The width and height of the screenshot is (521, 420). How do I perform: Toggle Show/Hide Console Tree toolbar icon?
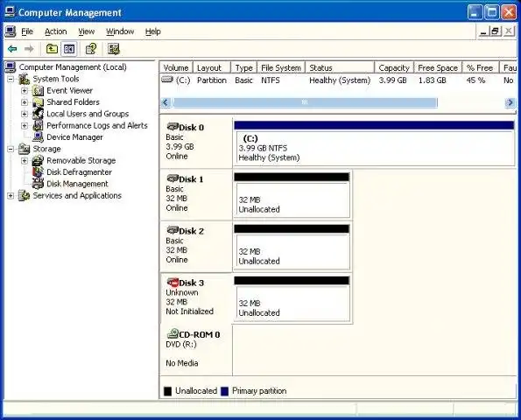[69, 49]
